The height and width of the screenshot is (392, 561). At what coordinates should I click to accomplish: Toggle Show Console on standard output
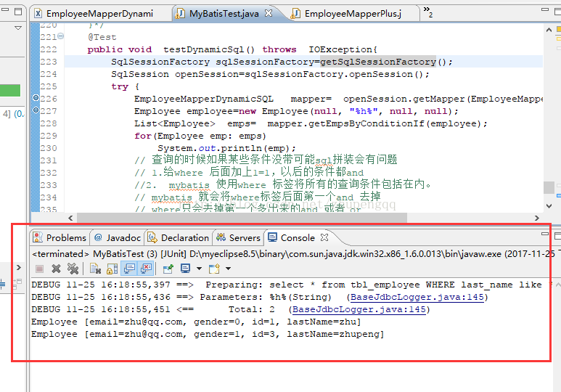pyautogui.click(x=129, y=269)
